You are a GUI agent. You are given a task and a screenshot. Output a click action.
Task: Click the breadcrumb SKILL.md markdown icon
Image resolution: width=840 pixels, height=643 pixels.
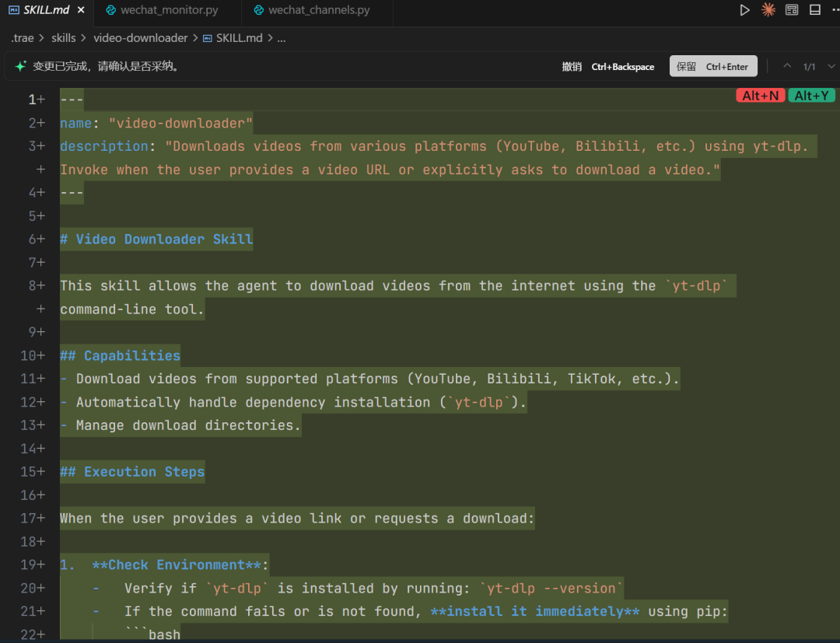point(208,38)
